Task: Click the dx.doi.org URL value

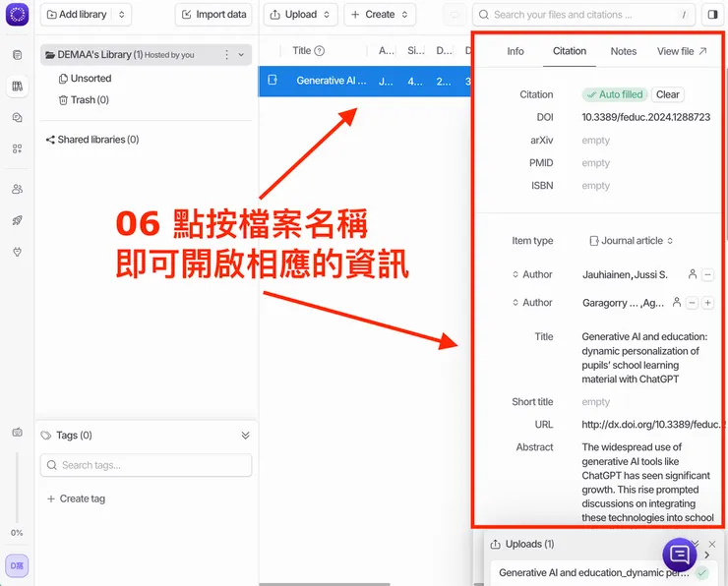Action: click(x=651, y=424)
